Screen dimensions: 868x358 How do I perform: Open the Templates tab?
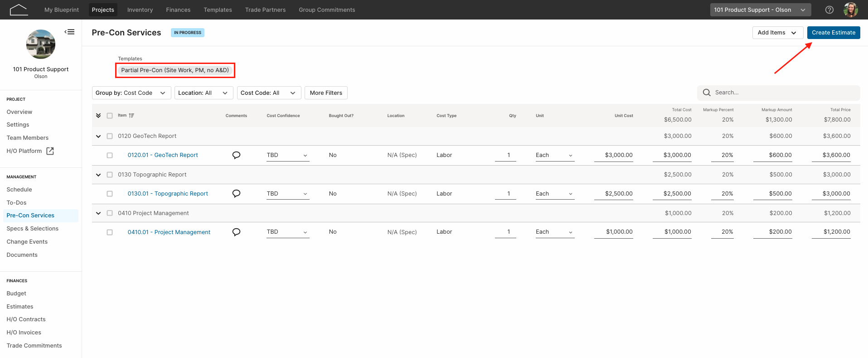[x=218, y=10]
